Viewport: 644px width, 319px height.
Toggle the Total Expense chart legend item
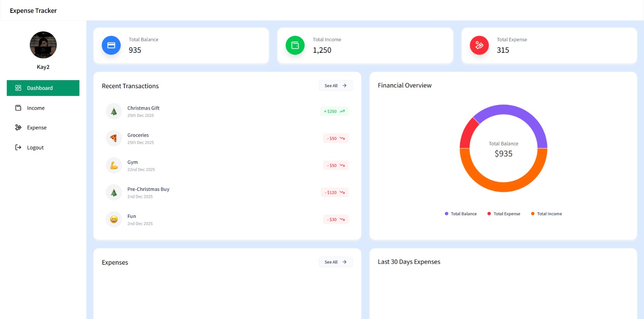(x=504, y=214)
